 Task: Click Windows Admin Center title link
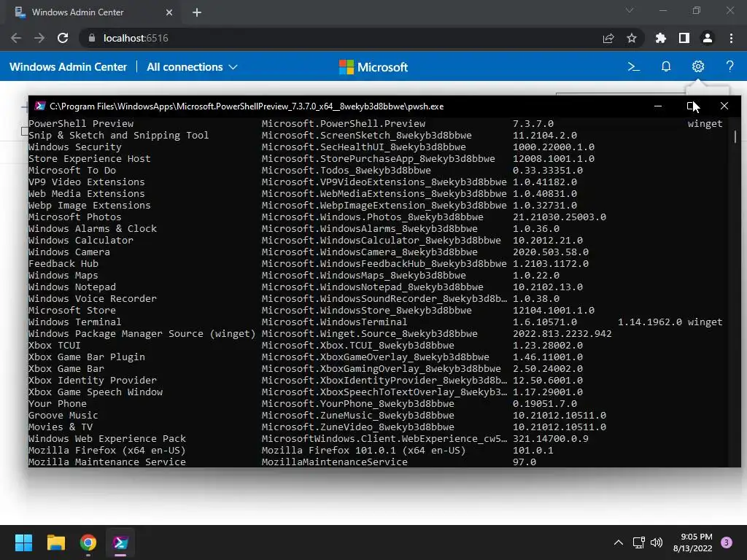click(68, 67)
